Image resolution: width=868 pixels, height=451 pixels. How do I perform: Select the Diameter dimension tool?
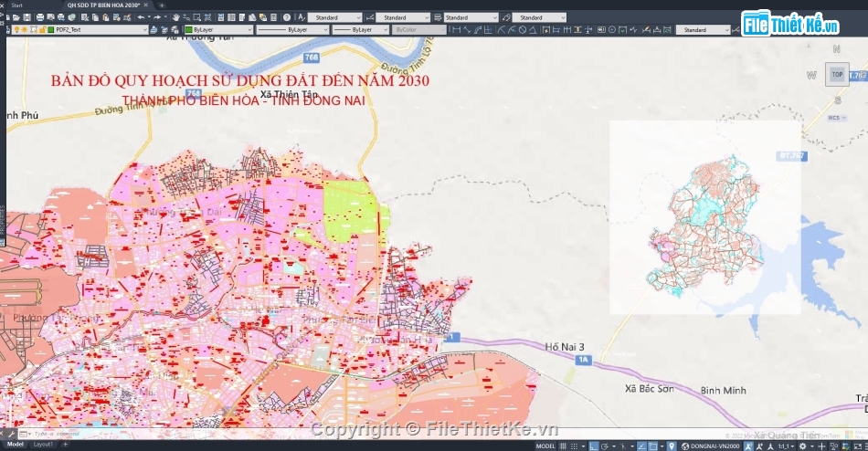(523, 30)
